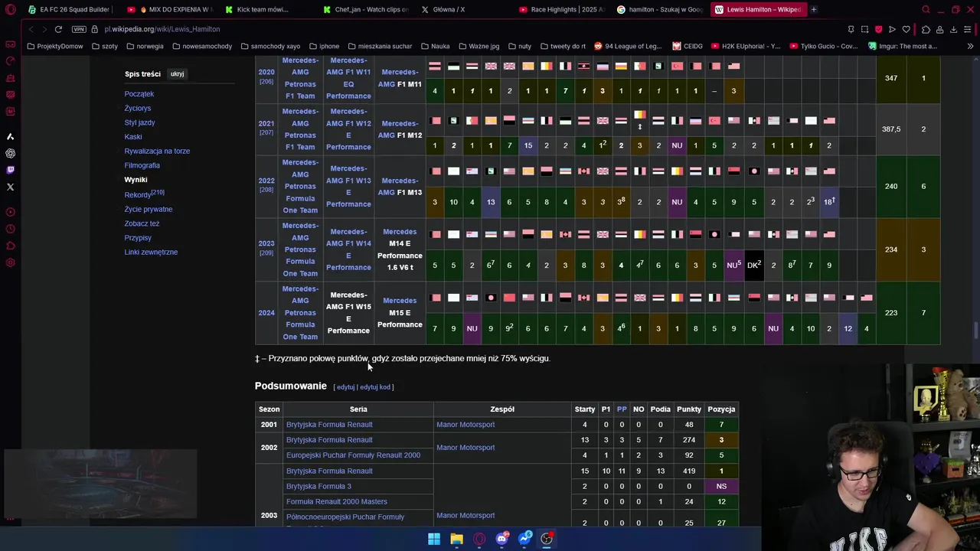This screenshot has width=980, height=551.
Task: Switch to MIX DO EXPIENIA YouTube tab
Action: point(169,9)
